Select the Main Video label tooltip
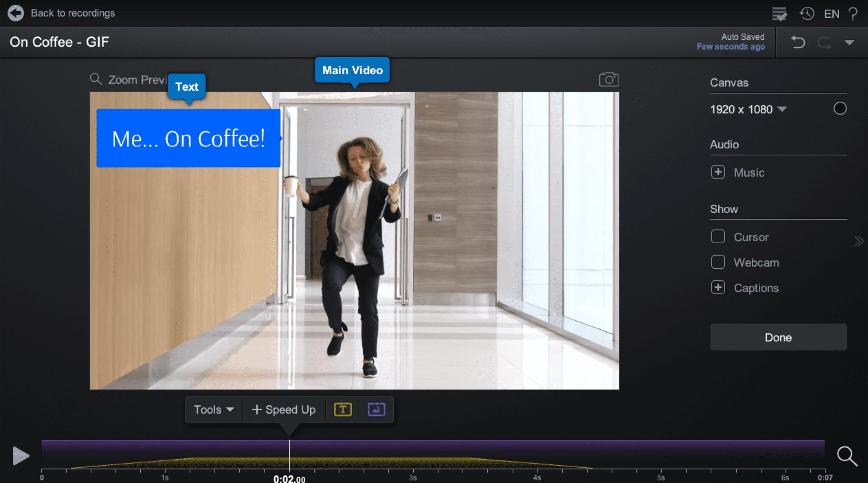 click(352, 70)
